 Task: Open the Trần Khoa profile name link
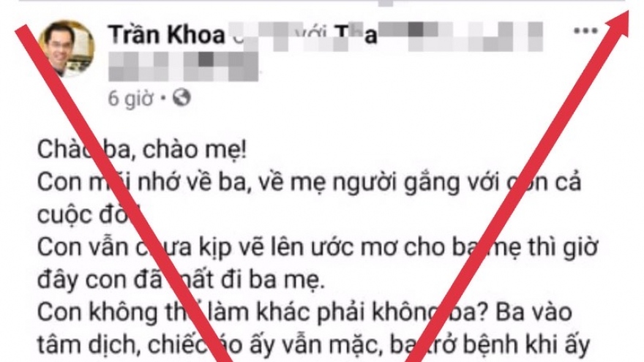(x=167, y=35)
